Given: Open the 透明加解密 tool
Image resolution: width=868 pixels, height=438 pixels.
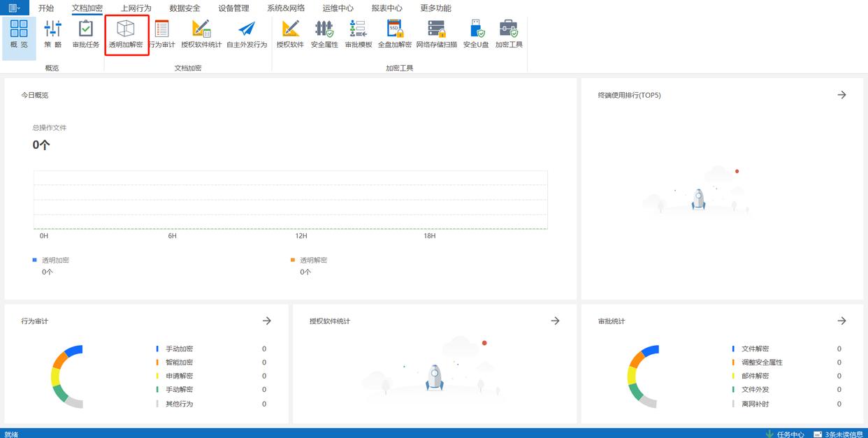Looking at the screenshot, I should pos(126,34).
